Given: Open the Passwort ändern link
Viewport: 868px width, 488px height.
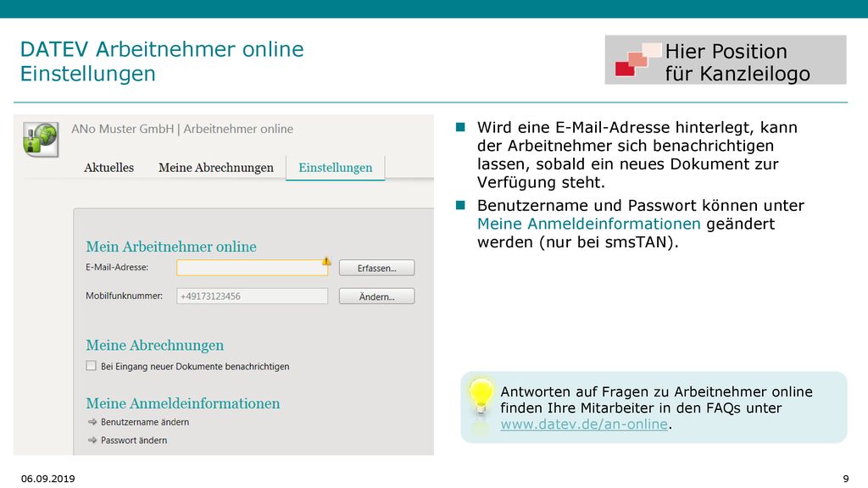Looking at the screenshot, I should click(x=134, y=440).
